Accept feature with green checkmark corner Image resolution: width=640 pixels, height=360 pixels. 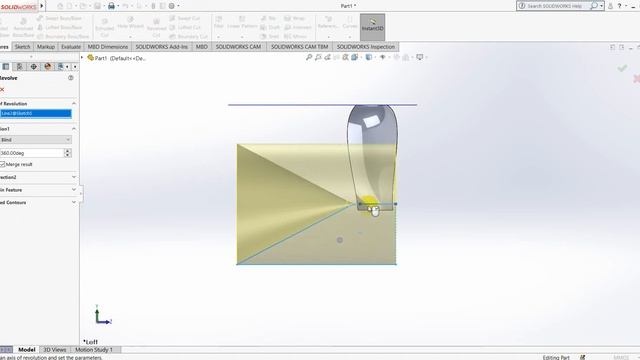click(x=622, y=68)
